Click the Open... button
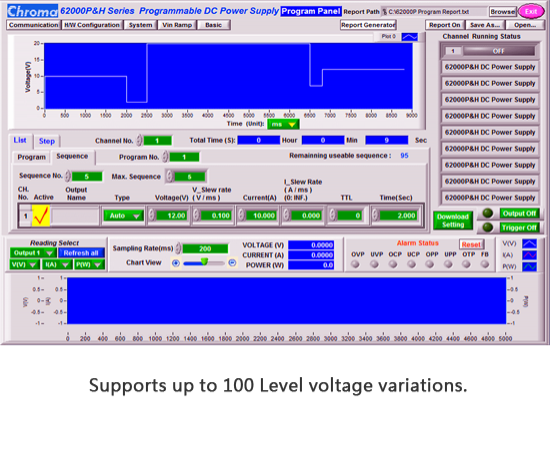550x449 pixels. pyautogui.click(x=525, y=25)
